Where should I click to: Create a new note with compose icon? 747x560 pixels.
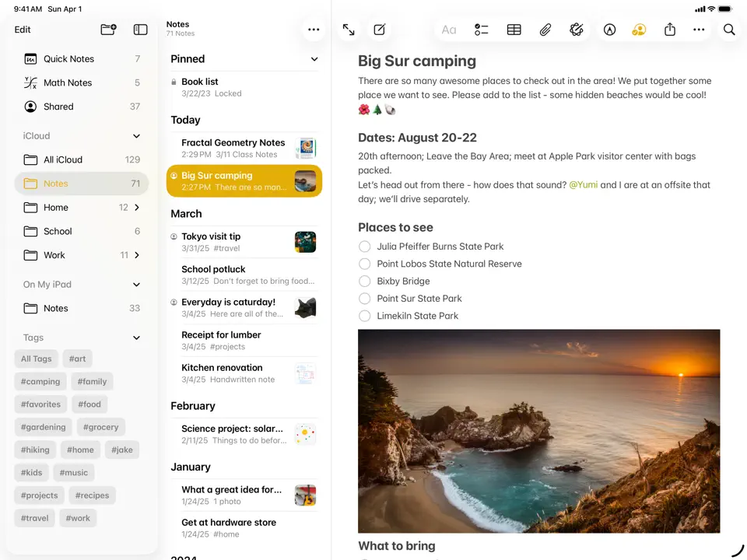click(x=380, y=30)
